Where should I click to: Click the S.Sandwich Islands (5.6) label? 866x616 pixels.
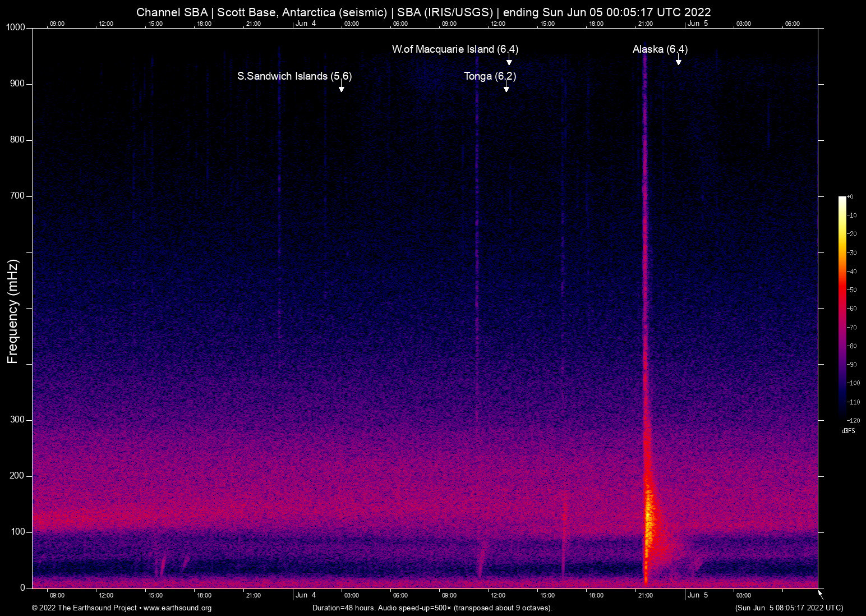[294, 76]
